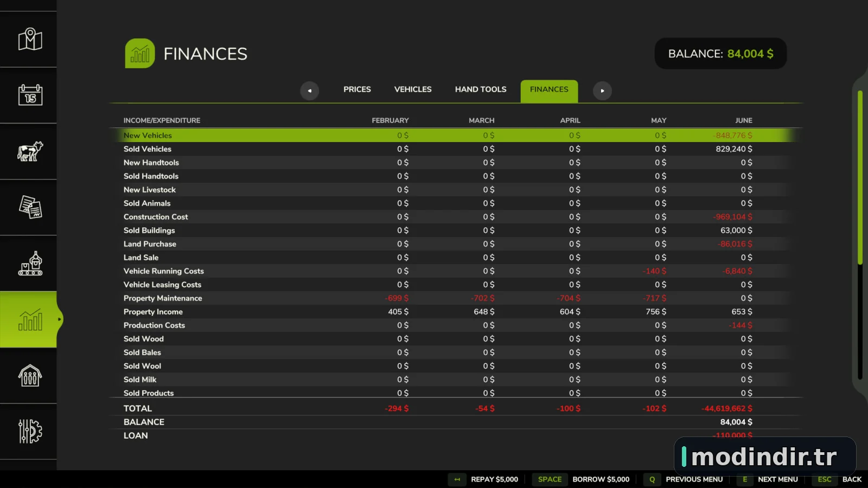868x488 pixels.
Task: Select the Sold Vehicles row label
Action: point(147,149)
